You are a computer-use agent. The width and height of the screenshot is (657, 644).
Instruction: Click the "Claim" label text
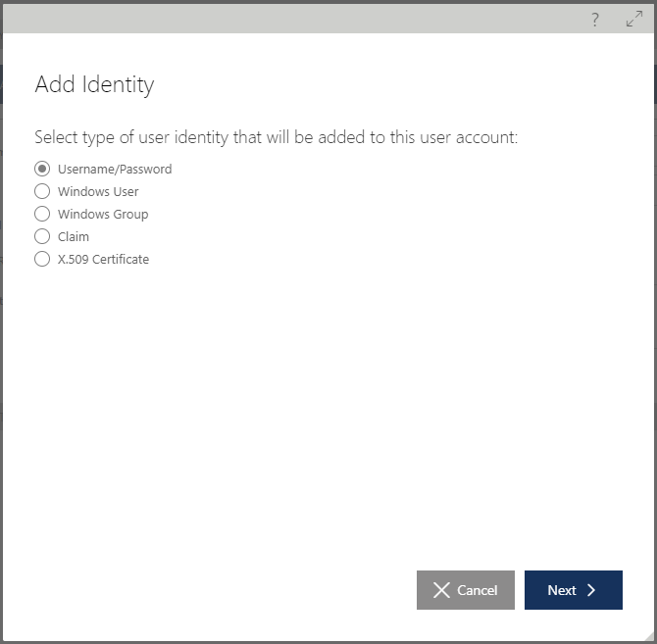74,237
